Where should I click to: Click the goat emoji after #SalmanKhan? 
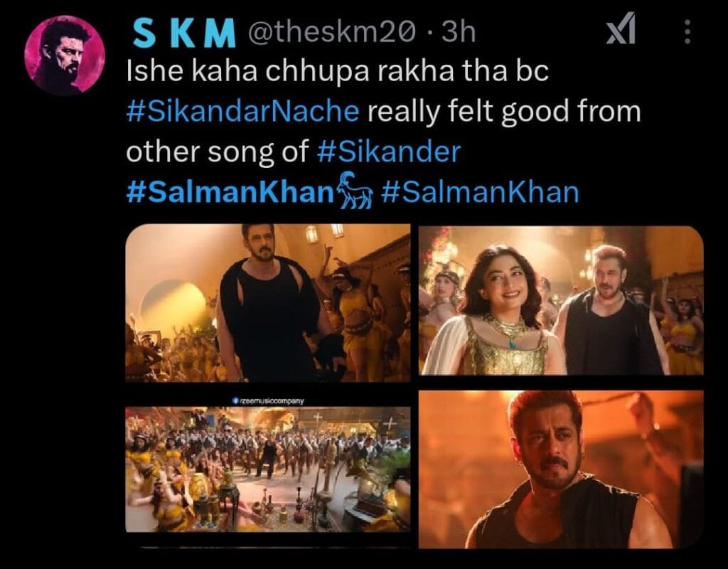point(355,191)
